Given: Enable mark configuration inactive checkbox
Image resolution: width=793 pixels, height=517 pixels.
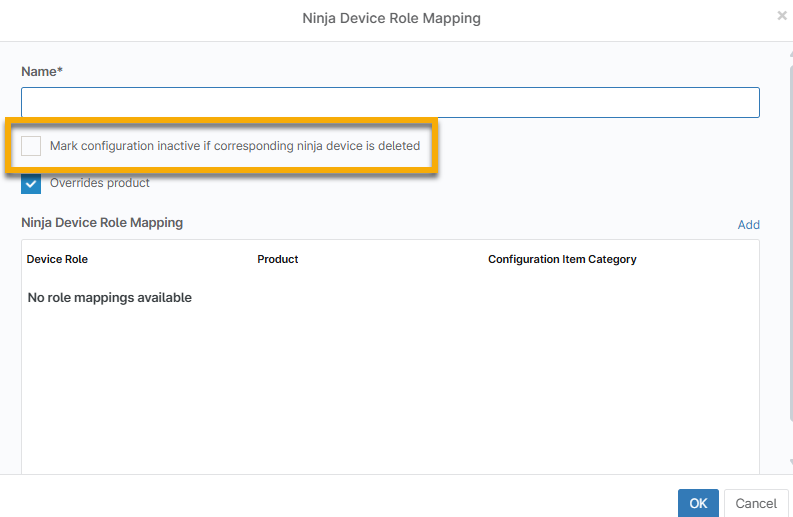Looking at the screenshot, I should tap(31, 146).
